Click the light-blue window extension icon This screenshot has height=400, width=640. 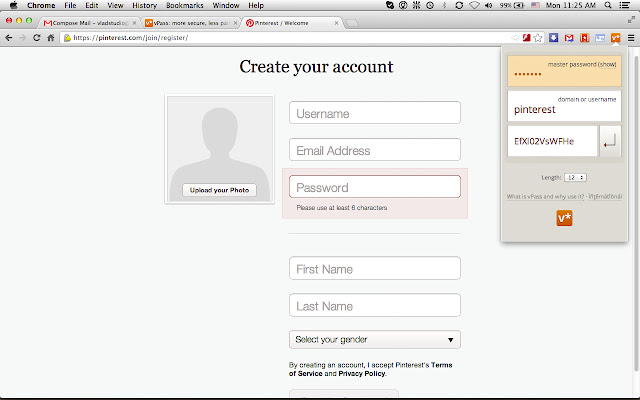[600, 38]
